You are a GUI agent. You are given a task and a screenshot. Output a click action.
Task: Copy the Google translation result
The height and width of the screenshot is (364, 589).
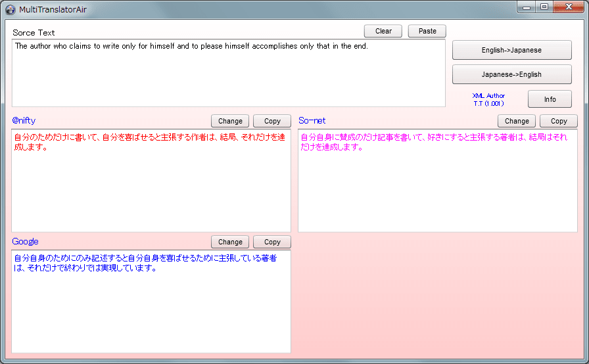pyautogui.click(x=272, y=242)
